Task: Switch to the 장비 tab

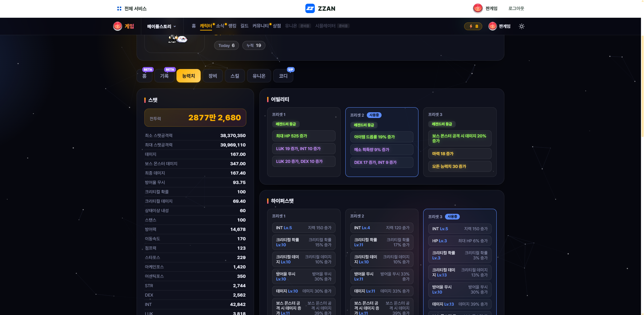Action: pyautogui.click(x=213, y=76)
